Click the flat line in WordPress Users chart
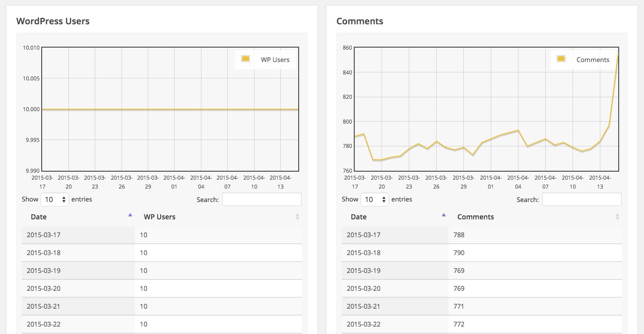Image resolution: width=644 pixels, height=334 pixels. [x=170, y=109]
